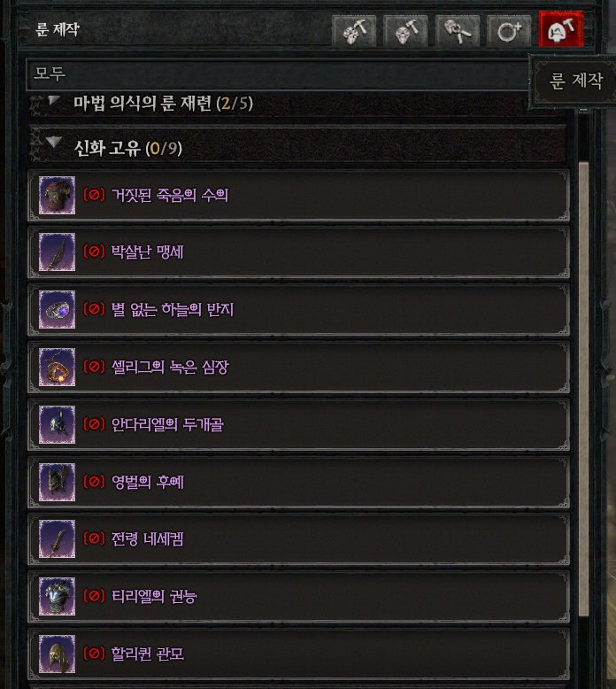616x689 pixels.
Task: Open the 모두 filter dropdown
Action: [278, 74]
